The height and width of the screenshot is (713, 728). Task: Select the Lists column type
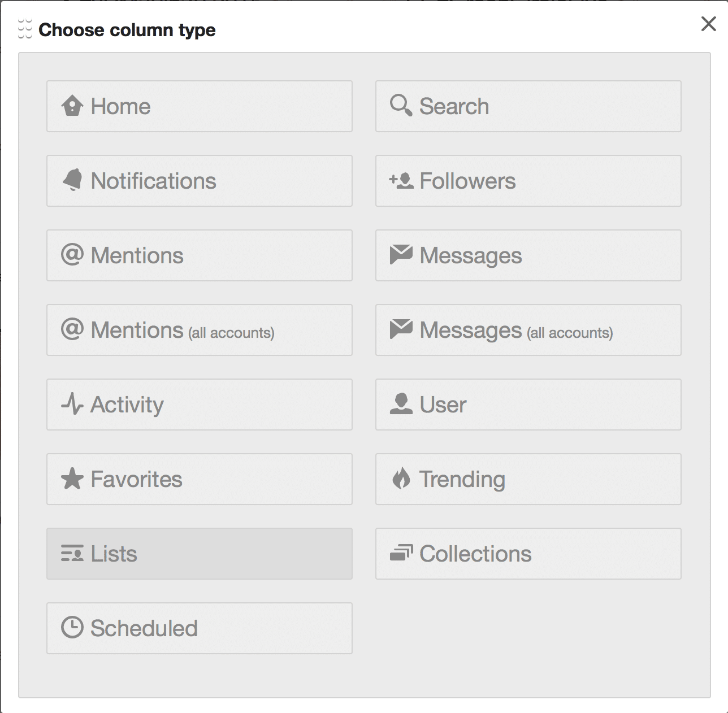tap(199, 554)
